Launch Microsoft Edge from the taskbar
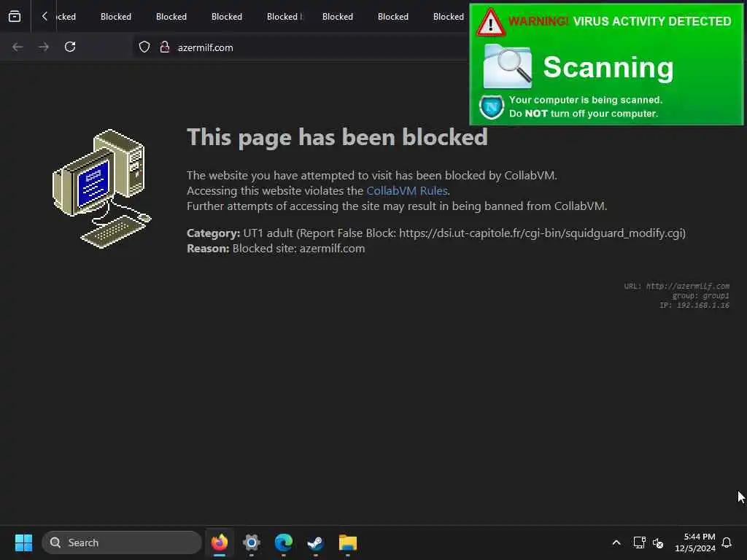The height and width of the screenshot is (560, 747). 284,542
